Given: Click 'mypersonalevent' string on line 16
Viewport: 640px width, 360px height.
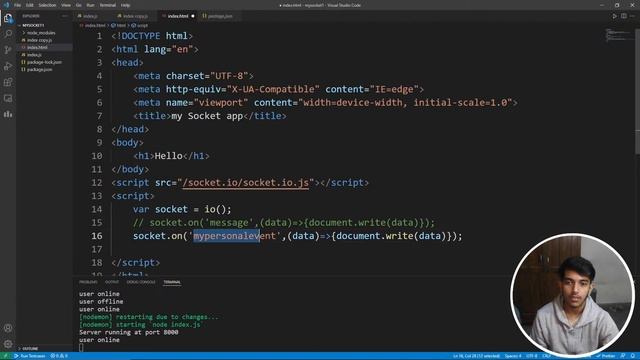Looking at the screenshot, I should tap(234, 236).
